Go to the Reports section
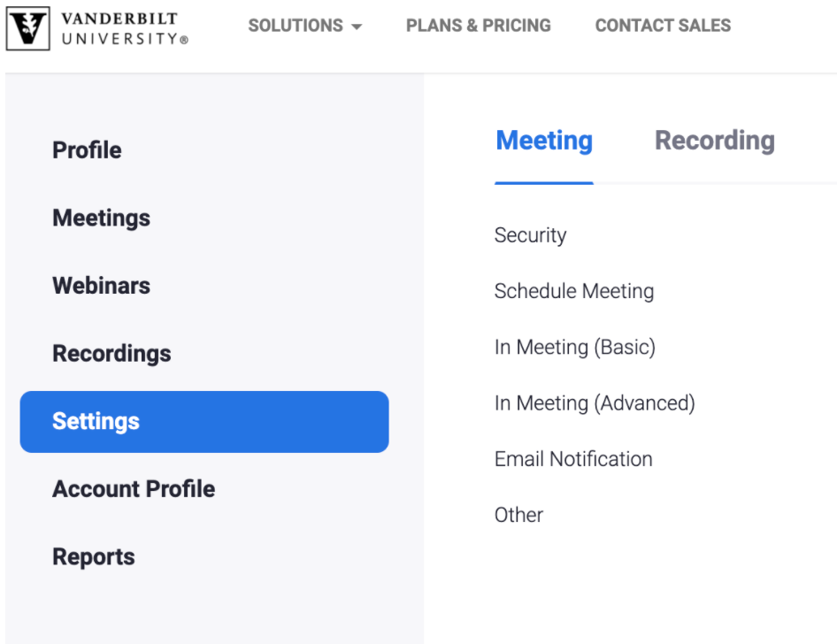This screenshot has width=837, height=644. tap(94, 557)
